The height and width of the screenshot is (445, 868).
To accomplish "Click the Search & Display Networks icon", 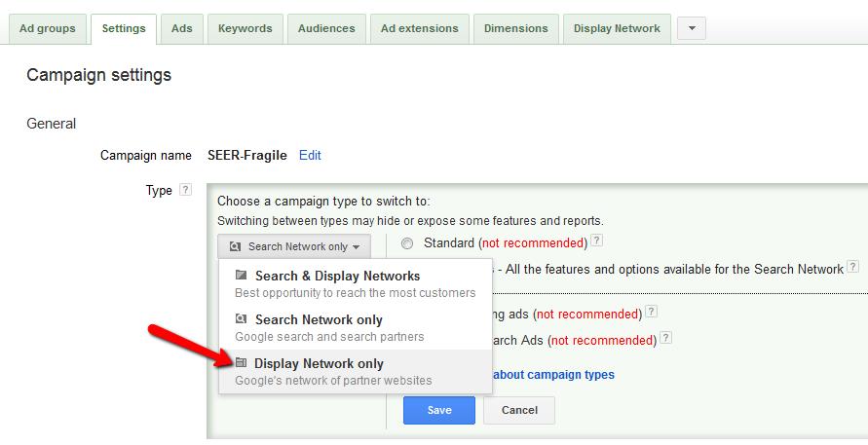I will coord(241,276).
